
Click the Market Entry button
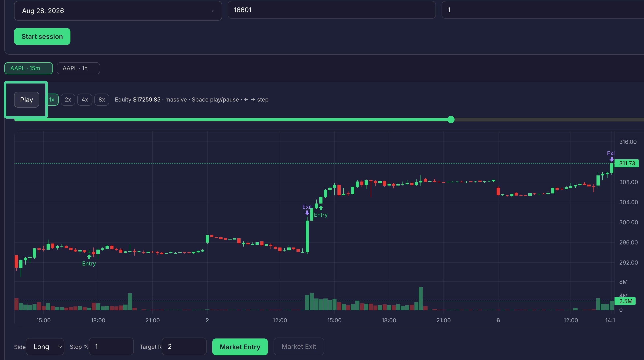click(x=240, y=347)
